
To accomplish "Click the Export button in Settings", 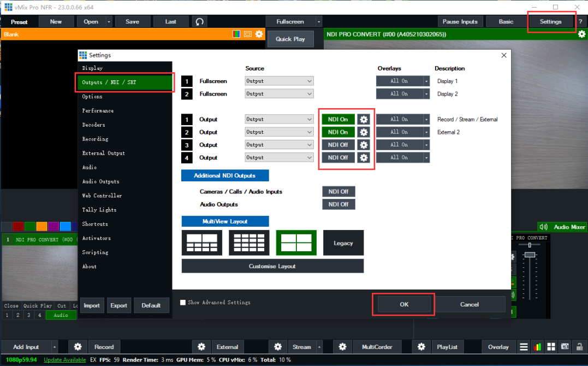I will 118,305.
